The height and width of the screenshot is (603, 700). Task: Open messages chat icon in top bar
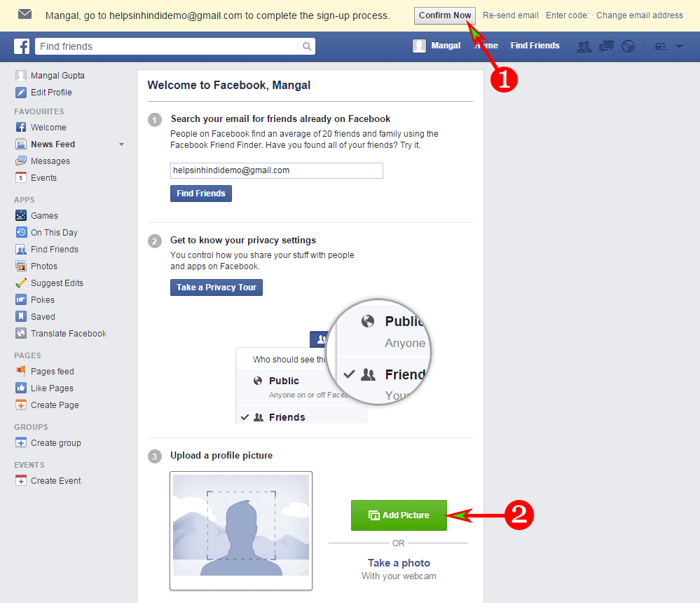606,46
